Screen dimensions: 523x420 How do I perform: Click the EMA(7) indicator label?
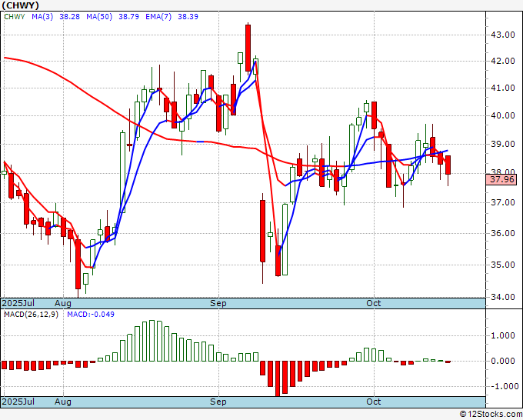point(158,17)
